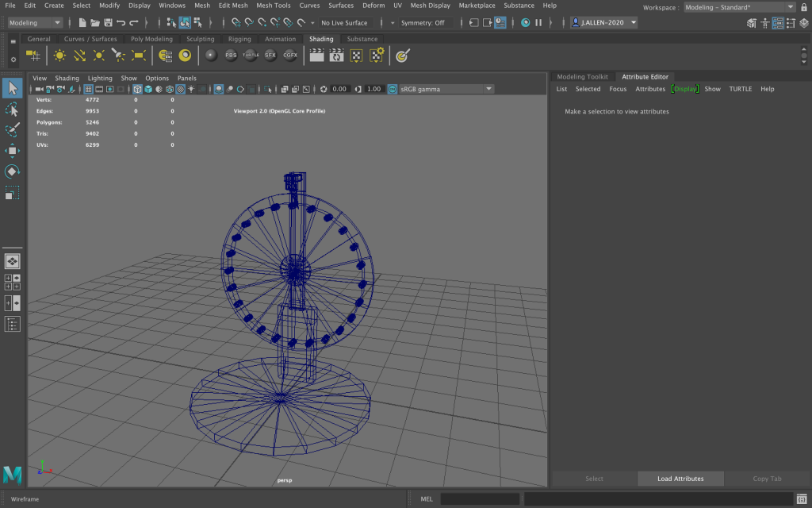Choose the Paint Selection tool

coord(13,129)
